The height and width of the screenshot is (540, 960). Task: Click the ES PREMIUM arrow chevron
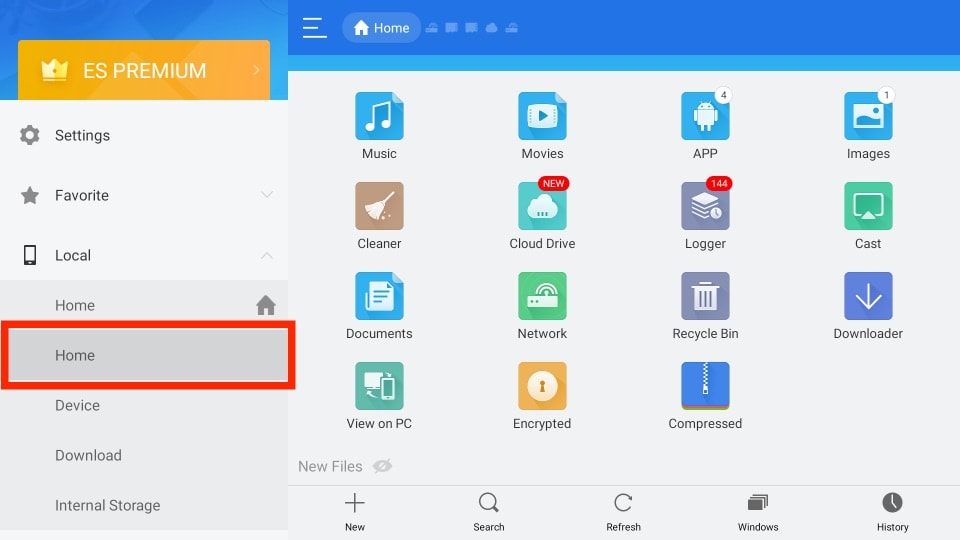[257, 70]
